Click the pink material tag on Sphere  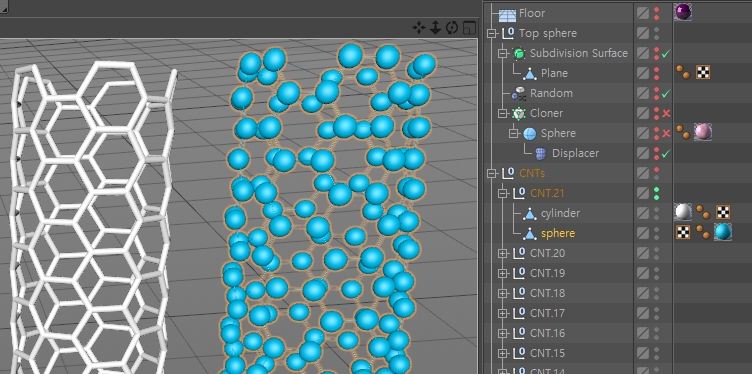coord(703,132)
